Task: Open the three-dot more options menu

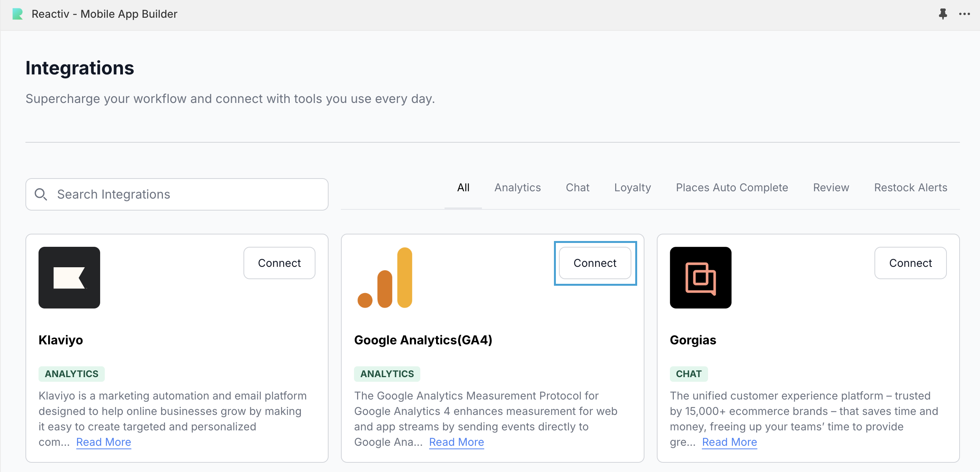Action: [x=964, y=14]
